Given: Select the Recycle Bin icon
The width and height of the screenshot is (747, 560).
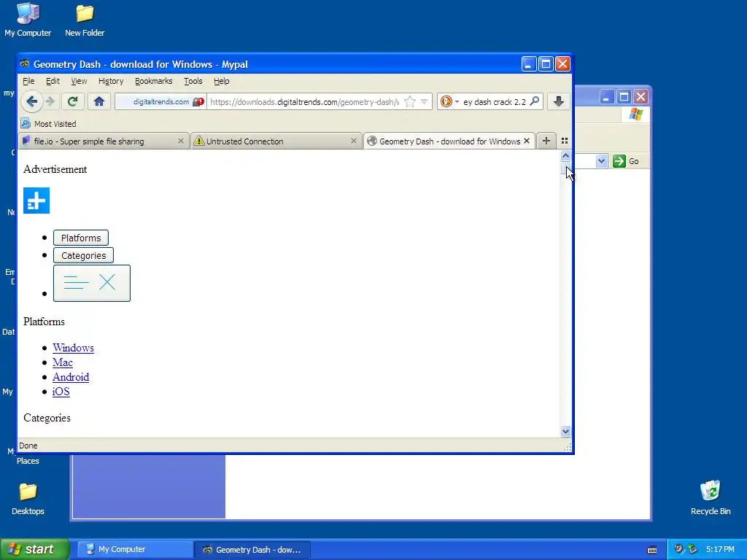Looking at the screenshot, I should coord(711,498).
